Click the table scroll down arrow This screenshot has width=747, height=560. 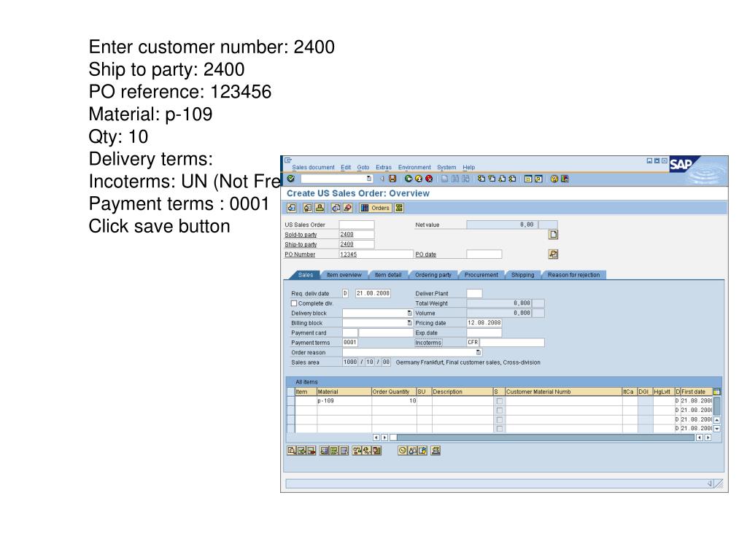point(717,429)
